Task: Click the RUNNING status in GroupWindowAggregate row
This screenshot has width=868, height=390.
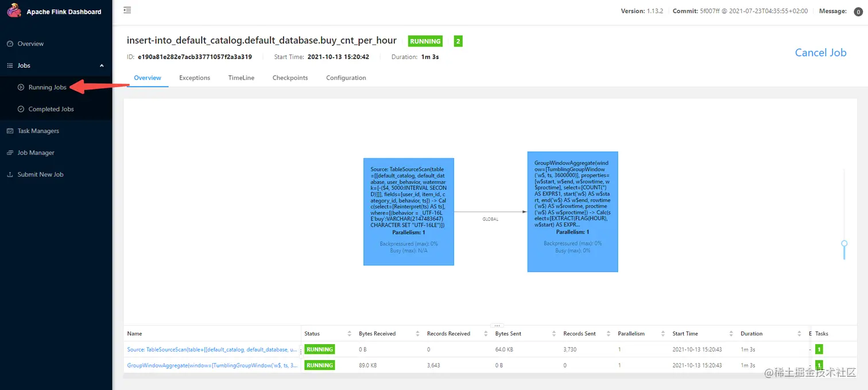Action: click(x=319, y=365)
